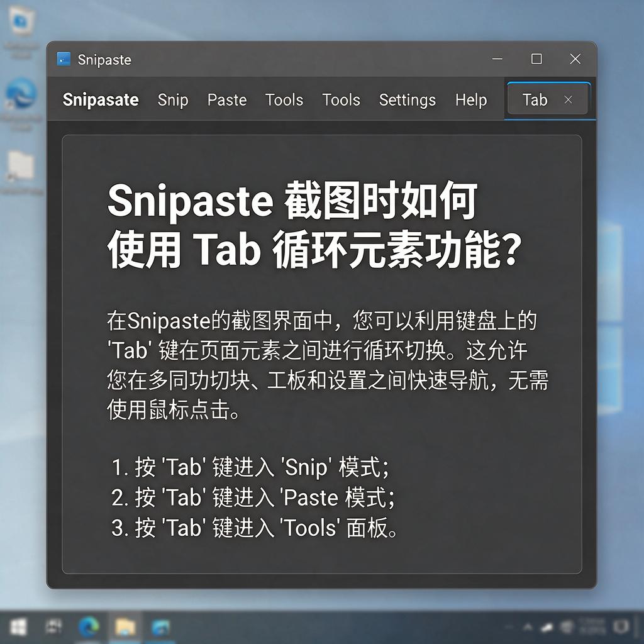Click the Snipaste window title text

(104, 60)
